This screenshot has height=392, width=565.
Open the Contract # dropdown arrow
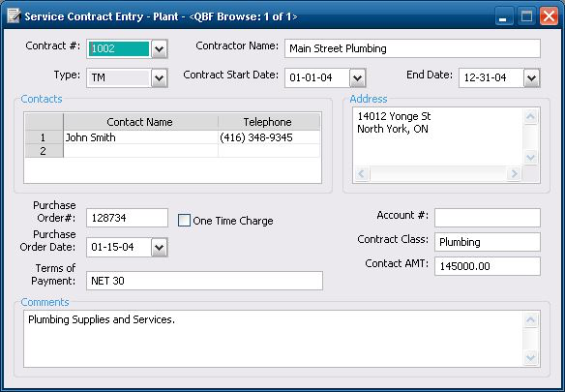point(160,48)
